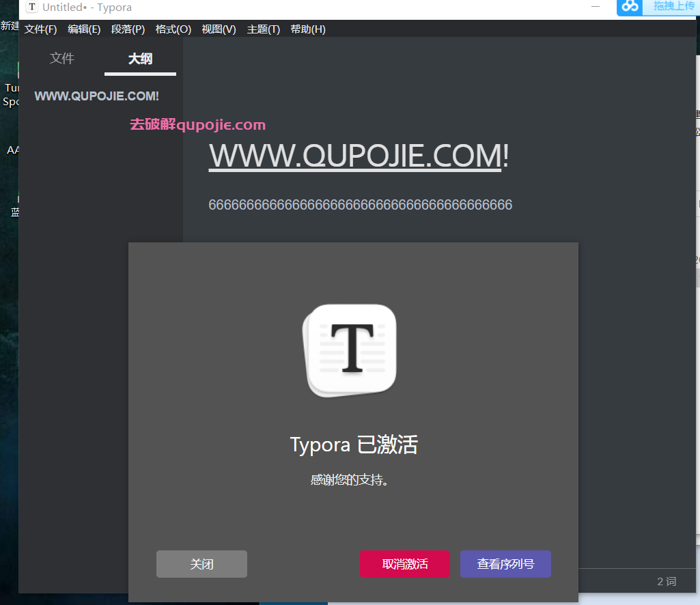Screen dimensions: 700x605
Task: Open the 编辑(E) menu
Action: pyautogui.click(x=84, y=29)
